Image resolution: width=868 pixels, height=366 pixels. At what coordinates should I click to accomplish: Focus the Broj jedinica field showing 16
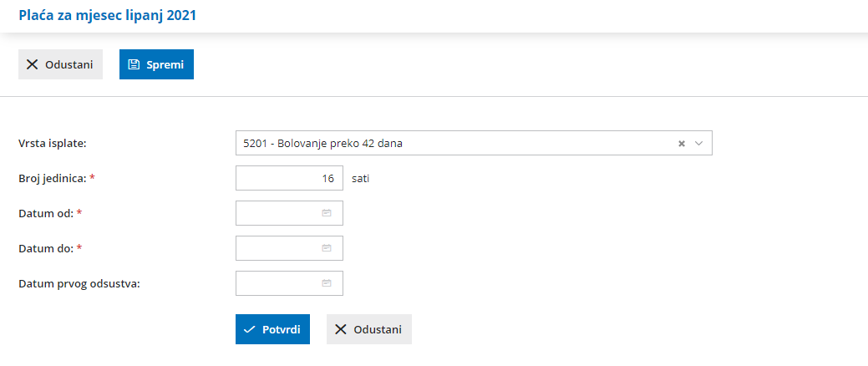(289, 178)
